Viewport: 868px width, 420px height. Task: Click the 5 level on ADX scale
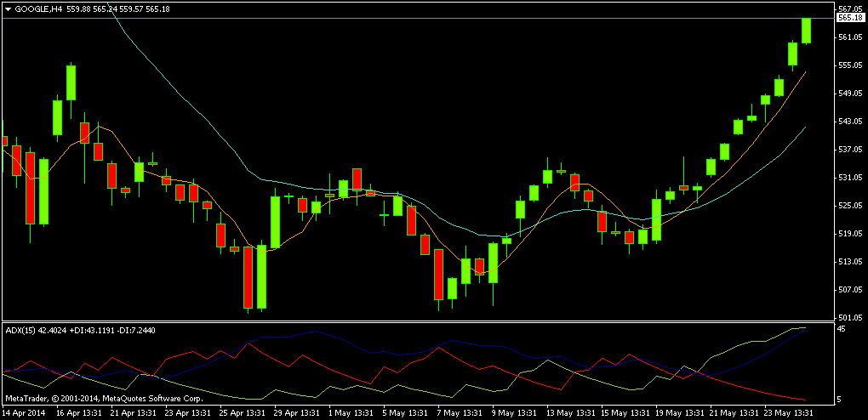click(x=839, y=399)
